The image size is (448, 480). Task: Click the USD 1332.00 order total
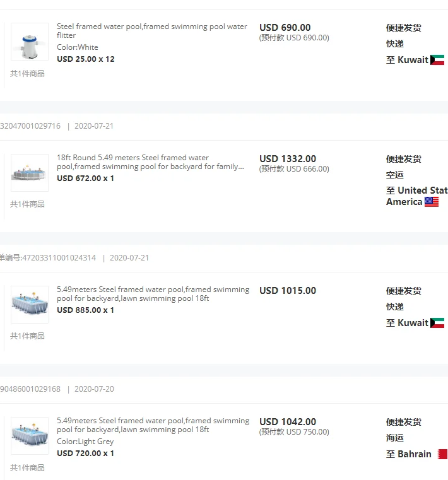288,159
